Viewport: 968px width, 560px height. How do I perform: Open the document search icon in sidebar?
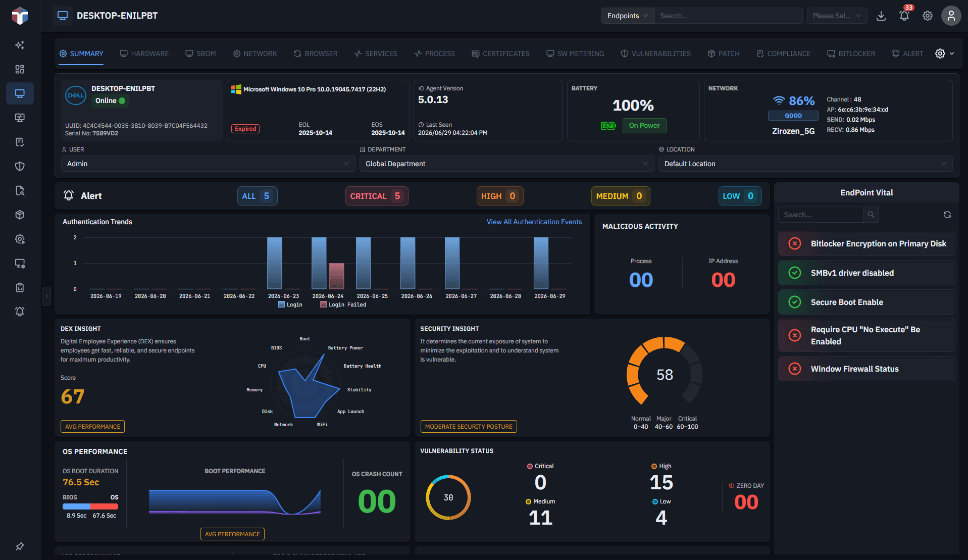tap(20, 190)
